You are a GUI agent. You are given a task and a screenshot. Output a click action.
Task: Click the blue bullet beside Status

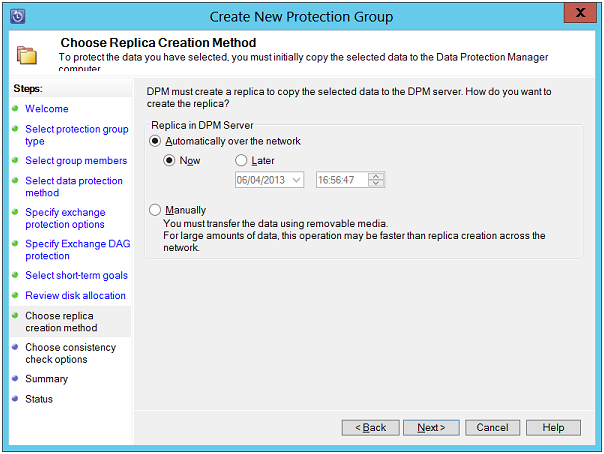(15, 398)
